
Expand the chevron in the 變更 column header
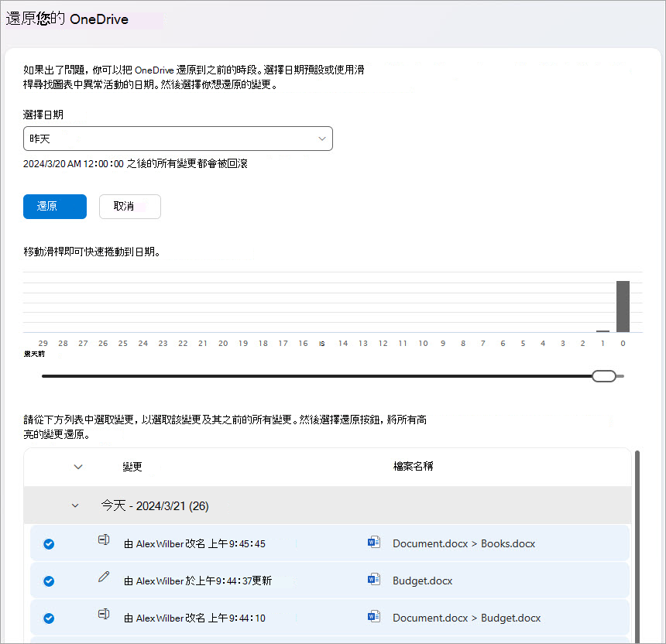(78, 467)
